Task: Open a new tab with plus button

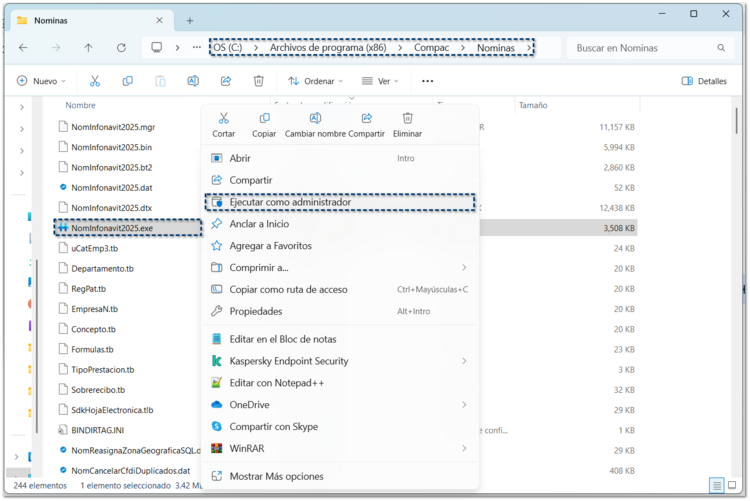Action: pyautogui.click(x=190, y=20)
